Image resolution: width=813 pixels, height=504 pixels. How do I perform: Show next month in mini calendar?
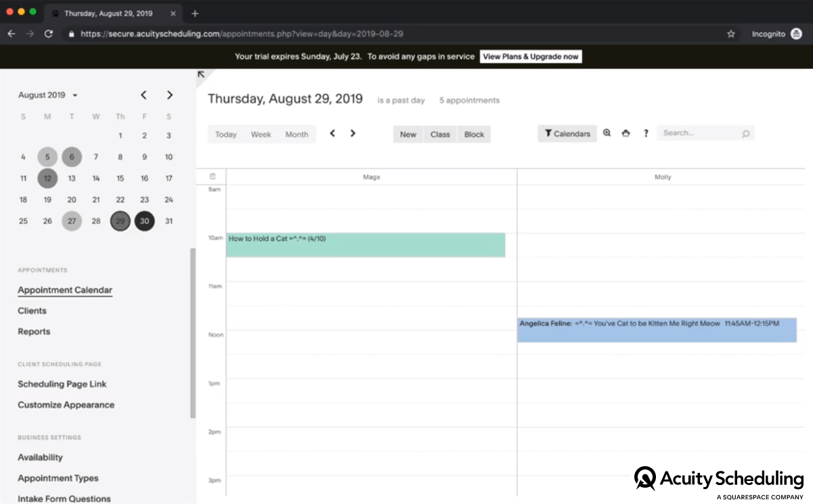coord(169,95)
